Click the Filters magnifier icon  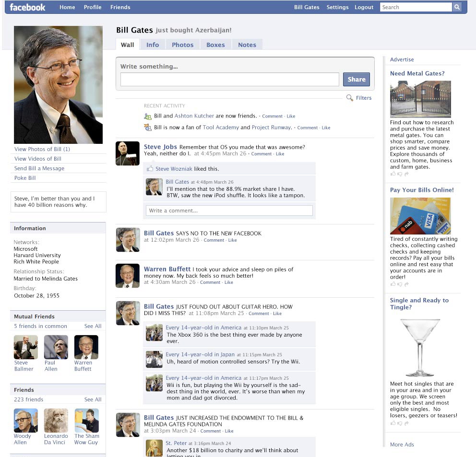tap(350, 98)
